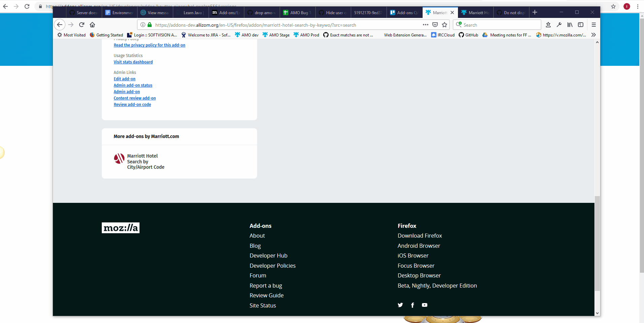Open a new tab with plus button

[x=535, y=12]
